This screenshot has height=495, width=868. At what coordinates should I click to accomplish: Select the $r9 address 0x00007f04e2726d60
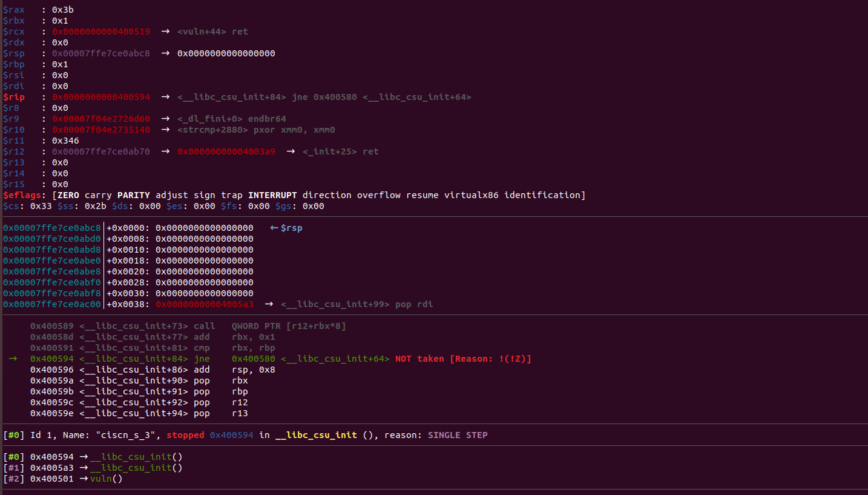(x=101, y=119)
